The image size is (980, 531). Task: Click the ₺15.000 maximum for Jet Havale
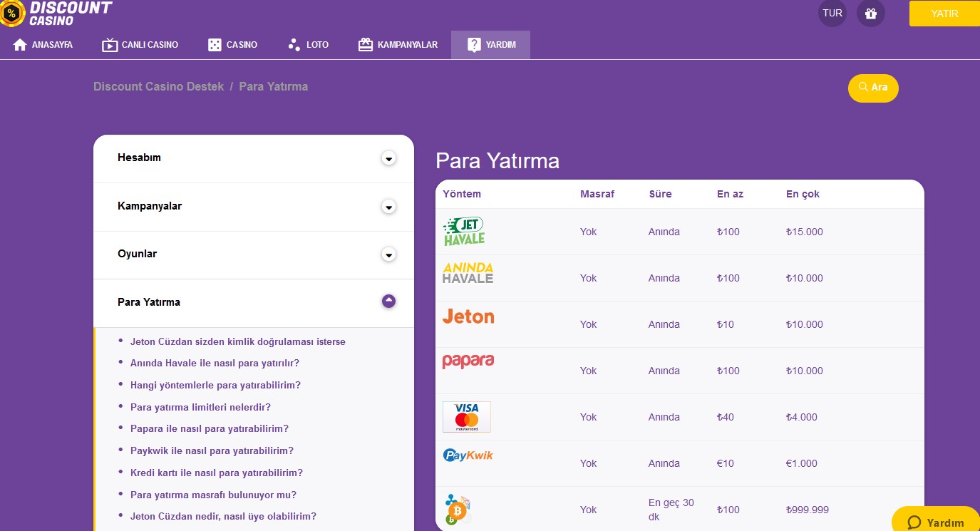coord(805,232)
